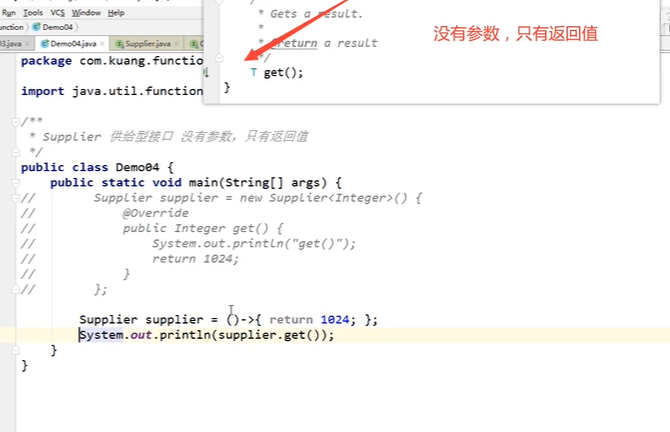Collapse the Javadoc comment at its opening /**
Screen dimensions: 670x432
point(15,122)
